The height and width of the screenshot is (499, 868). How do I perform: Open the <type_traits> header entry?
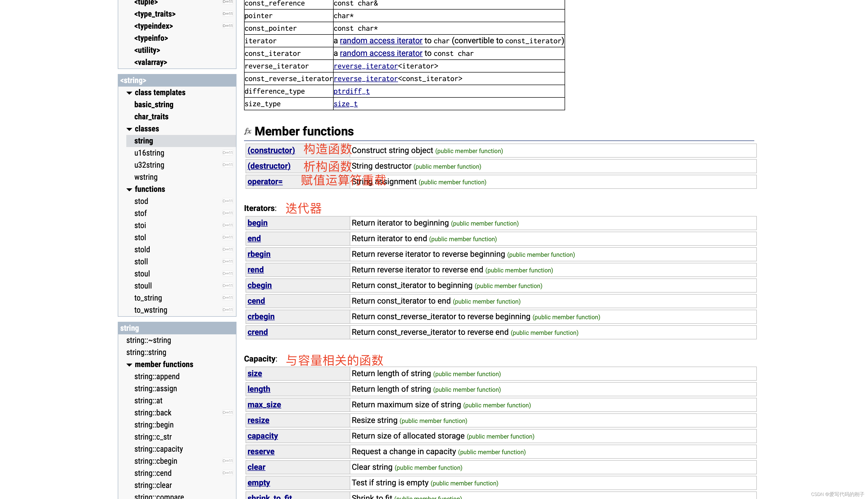(155, 14)
